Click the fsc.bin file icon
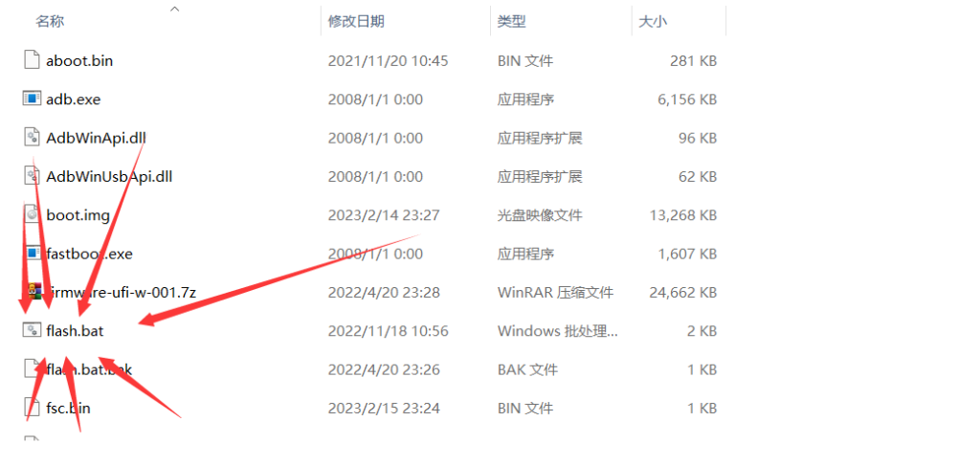The image size is (980, 466). click(32, 408)
